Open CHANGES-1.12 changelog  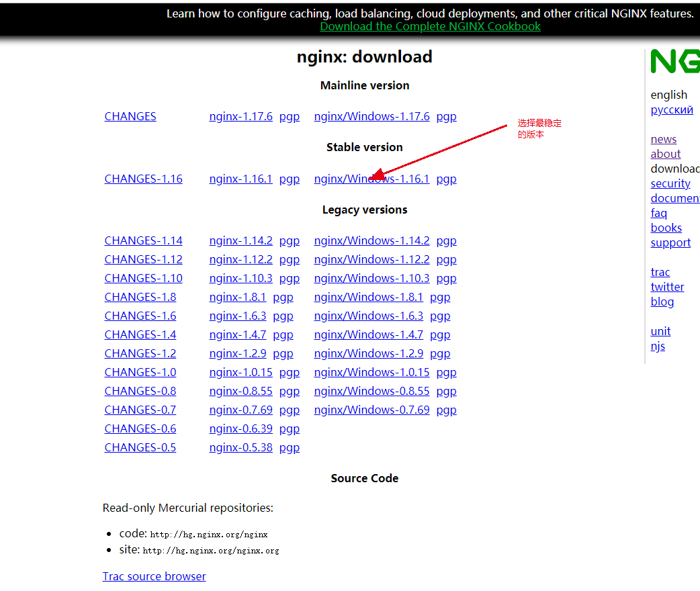(x=143, y=259)
